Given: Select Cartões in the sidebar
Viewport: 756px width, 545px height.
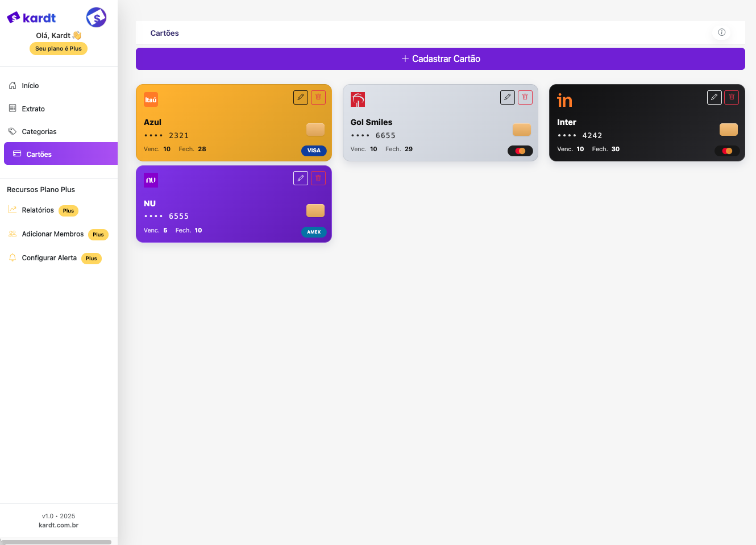Looking at the screenshot, I should tap(39, 155).
